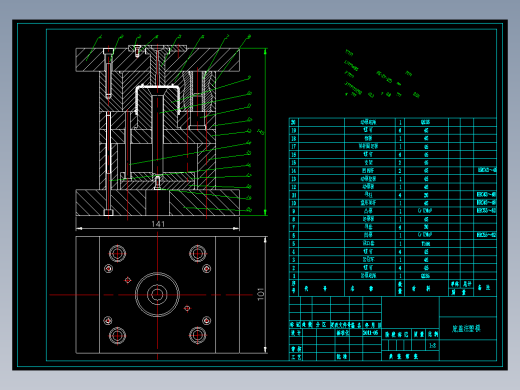Select item number 8 in parts list
The height and width of the screenshot is (390, 520).
click(x=294, y=219)
